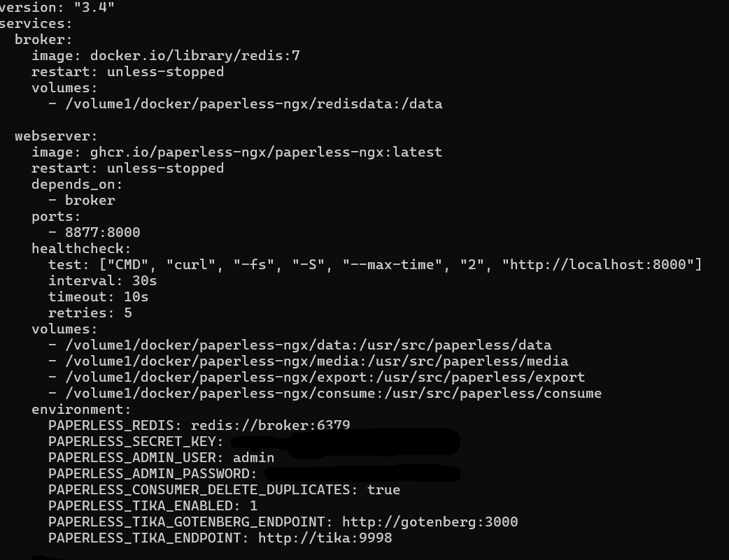Click the http://localhost:8000 URL in test
Viewport: 729px width, 560px height.
coord(601,264)
